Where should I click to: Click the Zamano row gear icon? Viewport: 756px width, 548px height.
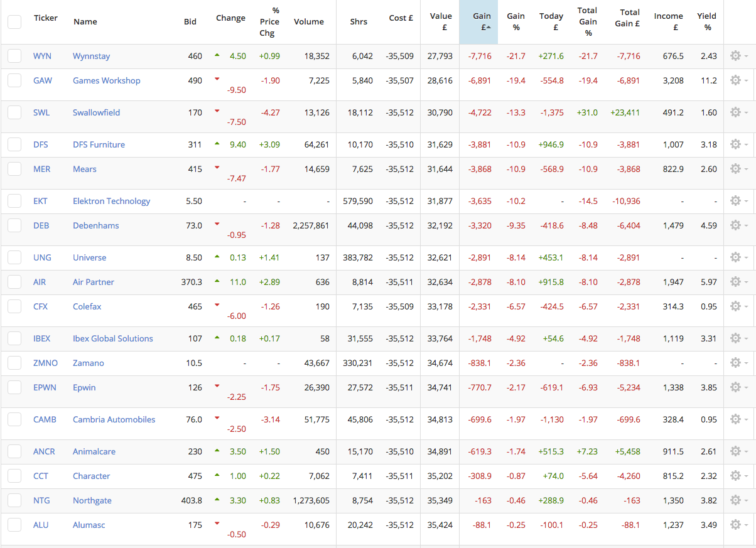(736, 363)
